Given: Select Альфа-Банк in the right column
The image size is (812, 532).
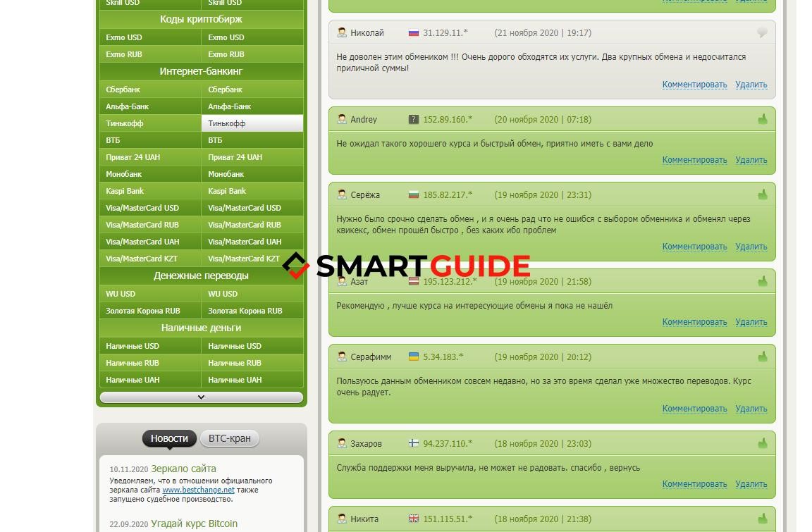Looking at the screenshot, I should pyautogui.click(x=252, y=106).
